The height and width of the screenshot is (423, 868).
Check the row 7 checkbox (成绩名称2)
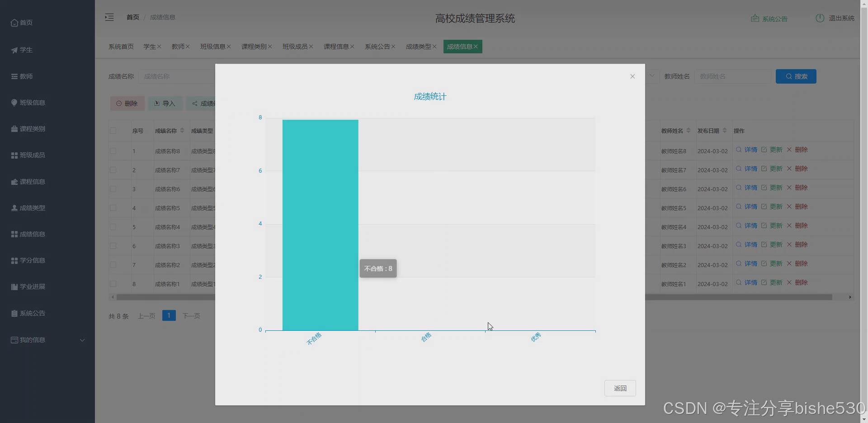pyautogui.click(x=113, y=265)
